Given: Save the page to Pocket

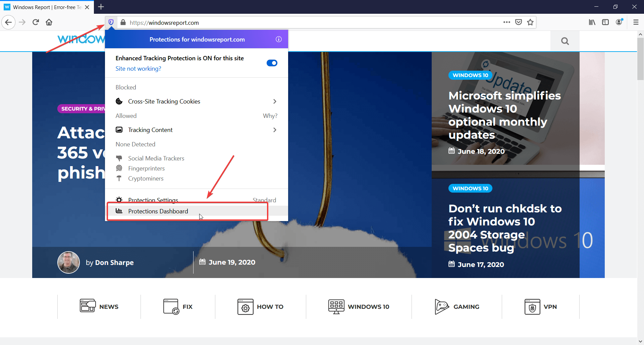Looking at the screenshot, I should pyautogui.click(x=519, y=22).
